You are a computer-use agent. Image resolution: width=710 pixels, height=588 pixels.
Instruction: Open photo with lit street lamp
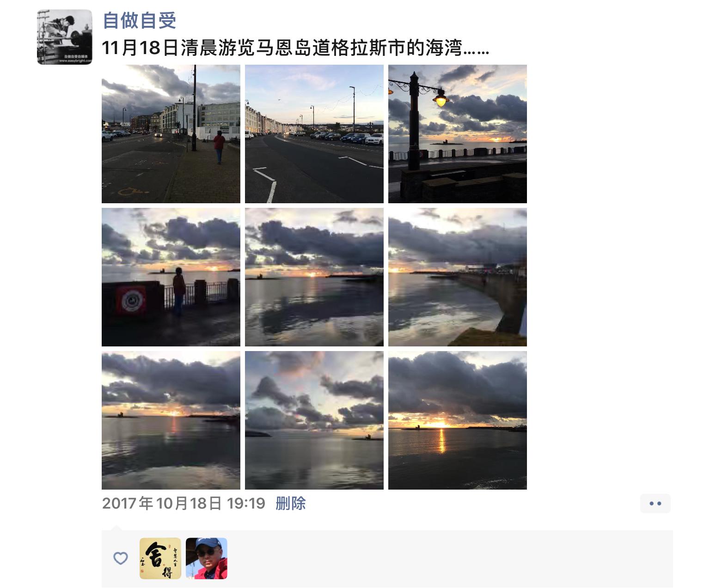[458, 134]
